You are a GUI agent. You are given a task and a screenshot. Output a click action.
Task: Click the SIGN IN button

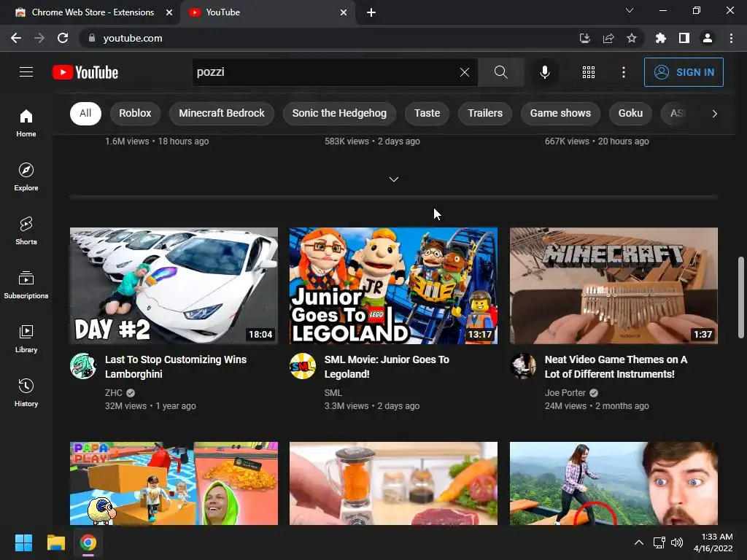[684, 72]
